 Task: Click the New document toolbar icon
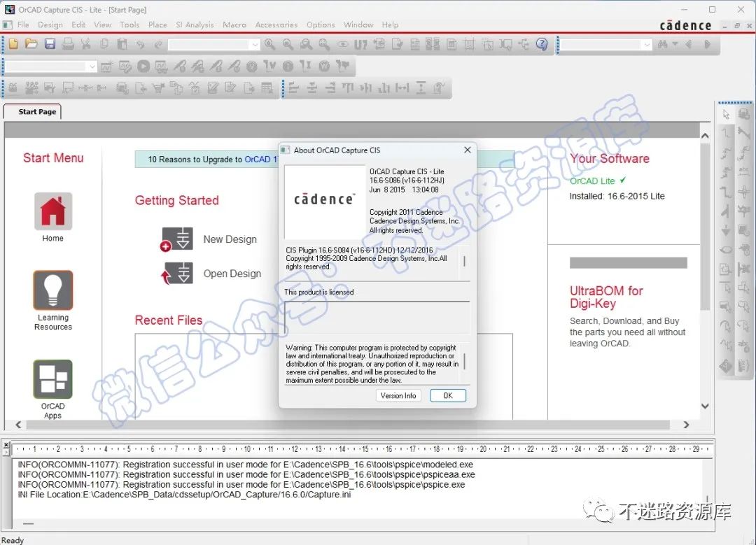(13, 44)
